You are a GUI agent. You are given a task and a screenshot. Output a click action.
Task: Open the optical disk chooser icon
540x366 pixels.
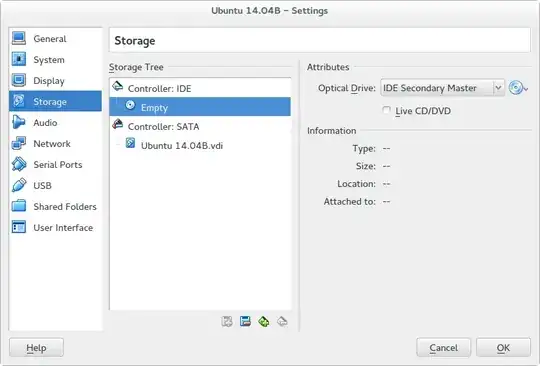518,88
